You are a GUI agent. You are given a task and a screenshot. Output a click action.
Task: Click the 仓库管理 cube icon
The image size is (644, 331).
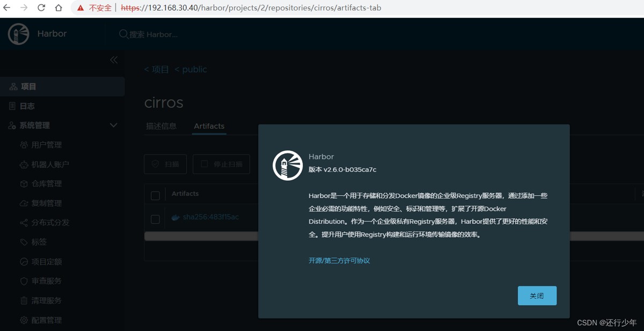(x=24, y=184)
